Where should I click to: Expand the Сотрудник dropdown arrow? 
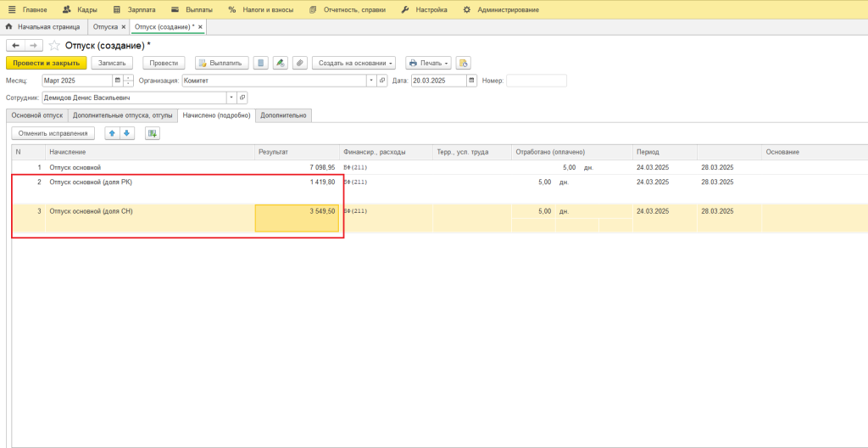tap(231, 98)
